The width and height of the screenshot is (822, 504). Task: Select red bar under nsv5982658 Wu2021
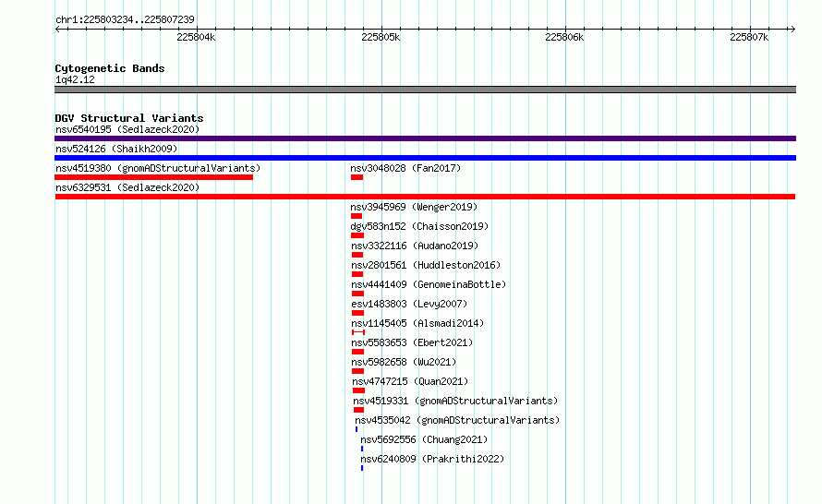click(358, 371)
